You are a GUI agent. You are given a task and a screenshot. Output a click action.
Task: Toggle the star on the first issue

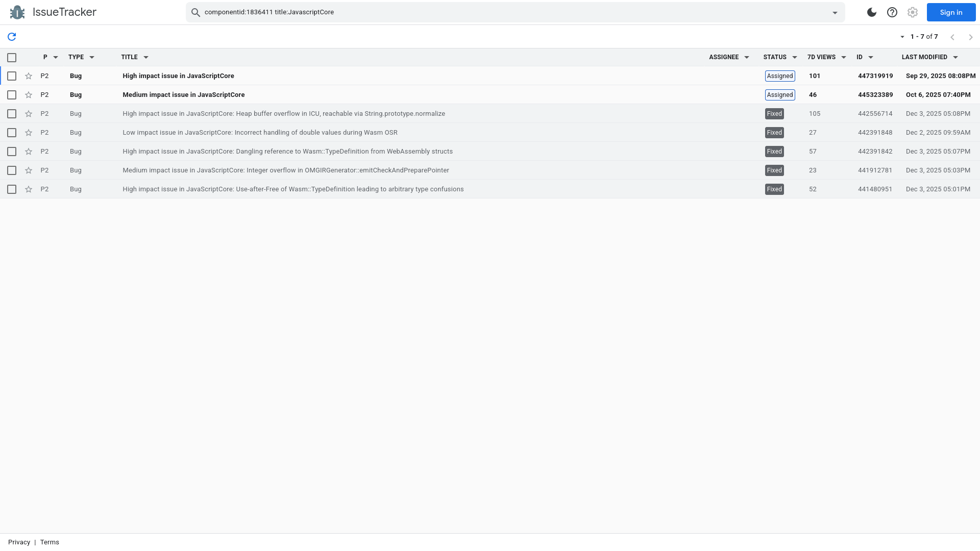(x=29, y=76)
